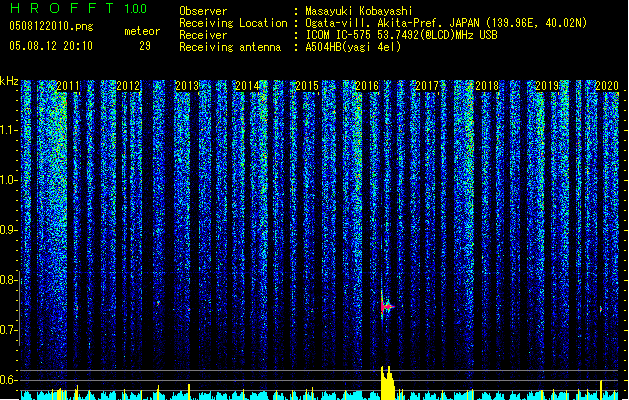This screenshot has width=629, height=400.
Task: Click the 2019 time marker
Action: pyautogui.click(x=547, y=86)
